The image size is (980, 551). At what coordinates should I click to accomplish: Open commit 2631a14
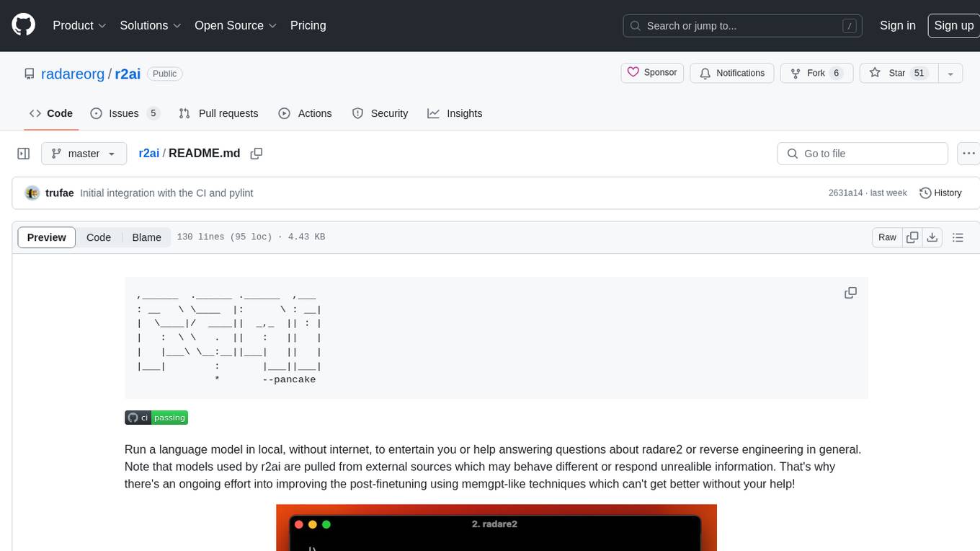pos(845,193)
